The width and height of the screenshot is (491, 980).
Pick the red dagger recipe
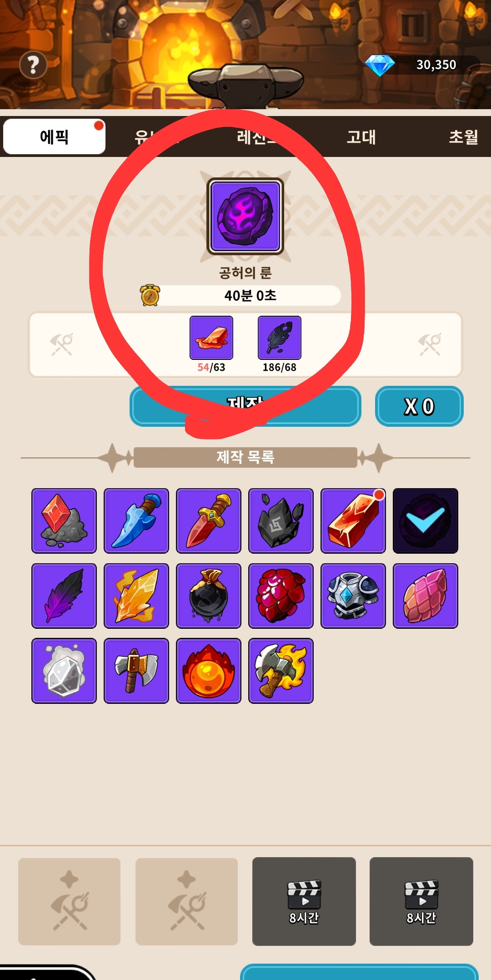209,521
